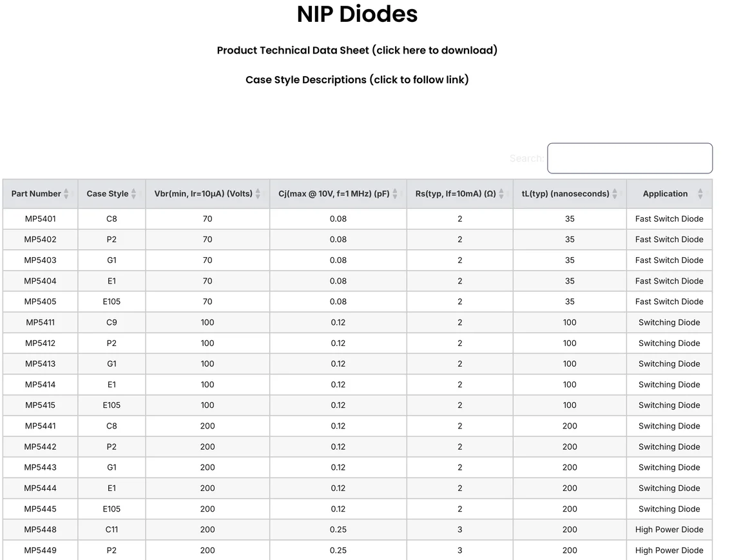Screen dimensions: 741x560
Task: Sort by tL nanoseconds sort arrows
Action: click(615, 194)
